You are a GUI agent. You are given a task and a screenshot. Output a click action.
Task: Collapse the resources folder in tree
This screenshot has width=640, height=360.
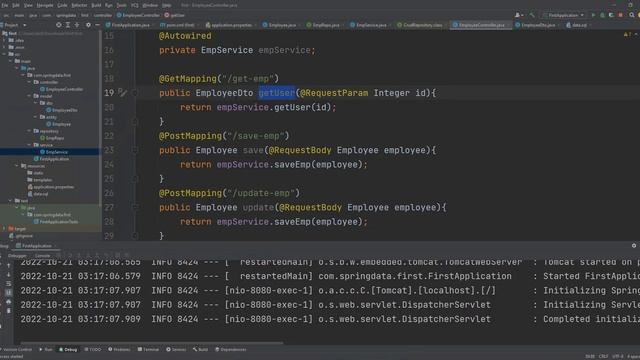pos(17,166)
